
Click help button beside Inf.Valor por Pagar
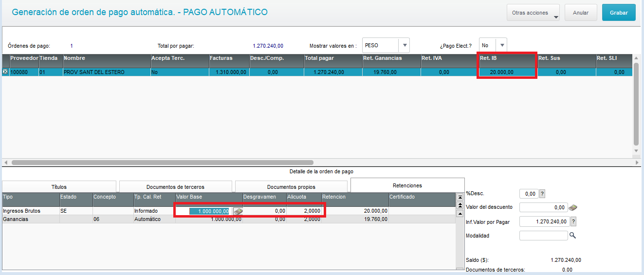click(573, 222)
